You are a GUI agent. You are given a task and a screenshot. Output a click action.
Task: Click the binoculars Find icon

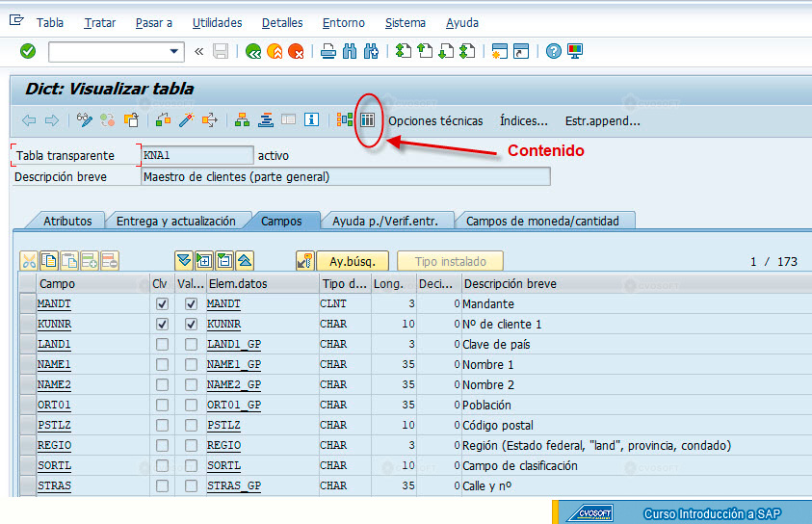[x=350, y=51]
